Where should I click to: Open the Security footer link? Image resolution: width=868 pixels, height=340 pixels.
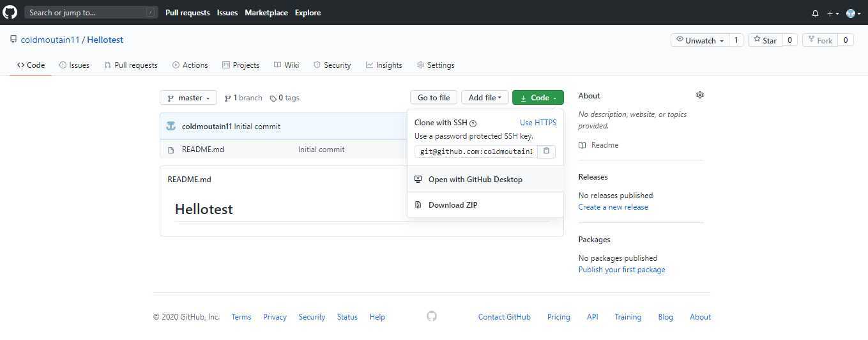(x=312, y=317)
